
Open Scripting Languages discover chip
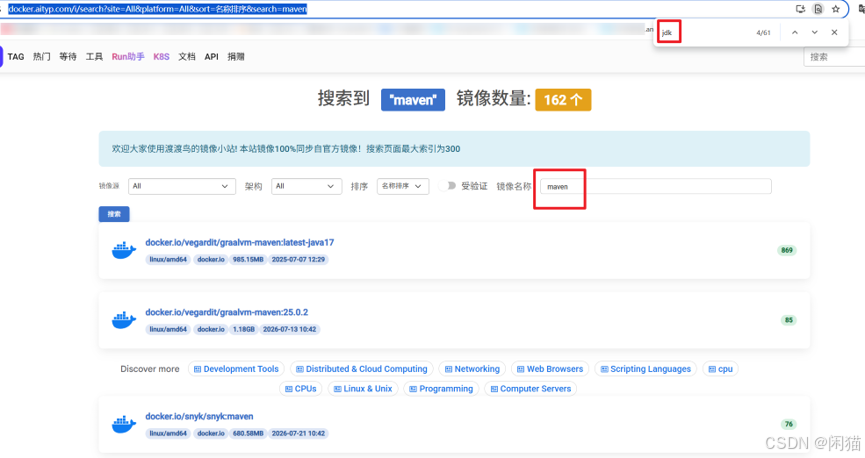point(645,369)
